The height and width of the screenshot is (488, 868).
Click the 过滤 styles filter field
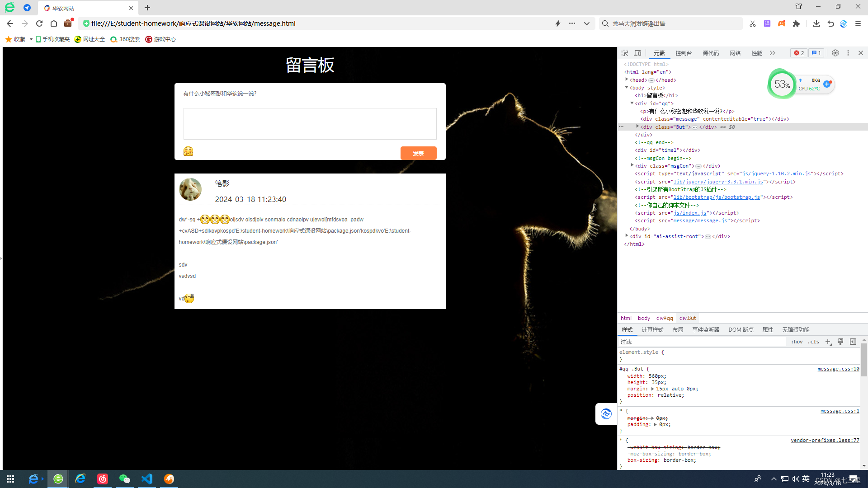click(x=703, y=342)
